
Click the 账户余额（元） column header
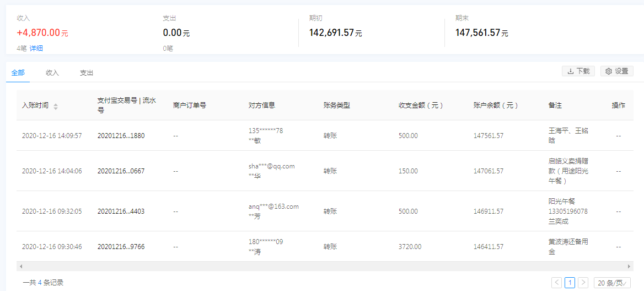tap(496, 105)
